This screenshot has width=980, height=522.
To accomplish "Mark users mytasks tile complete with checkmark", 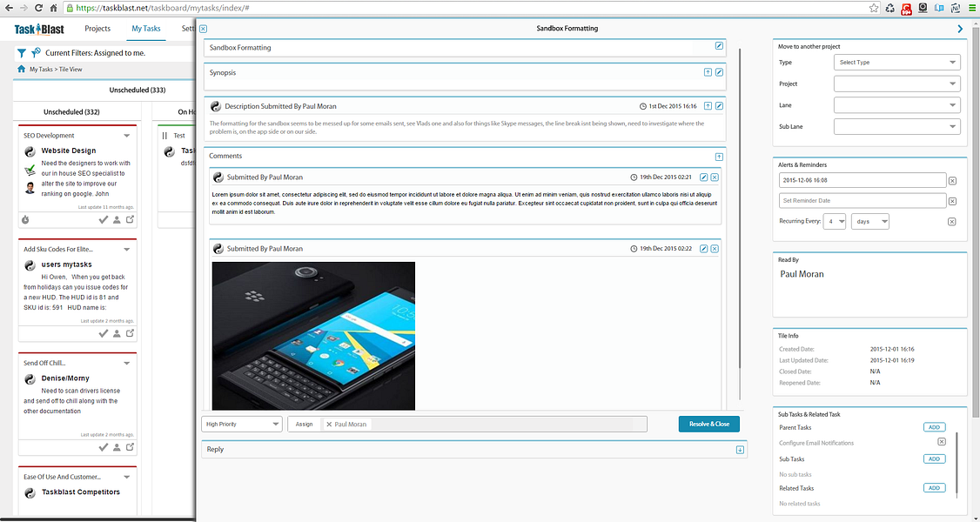I will [x=104, y=333].
